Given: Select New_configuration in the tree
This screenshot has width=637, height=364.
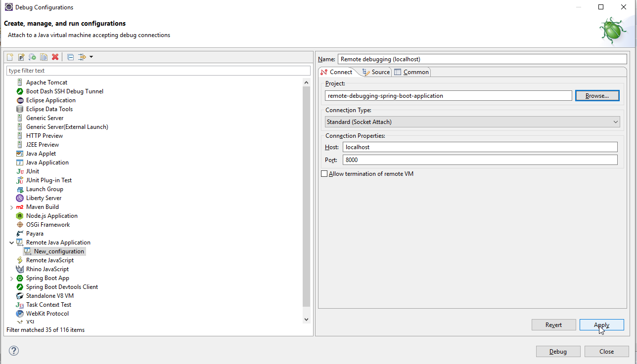Looking at the screenshot, I should pyautogui.click(x=59, y=251).
